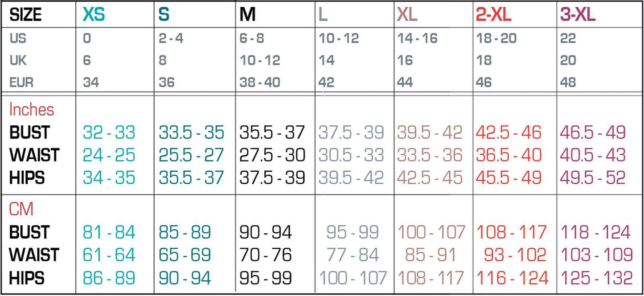The height and width of the screenshot is (296, 644).
Task: Select the EUR row label
Action: coord(21,82)
